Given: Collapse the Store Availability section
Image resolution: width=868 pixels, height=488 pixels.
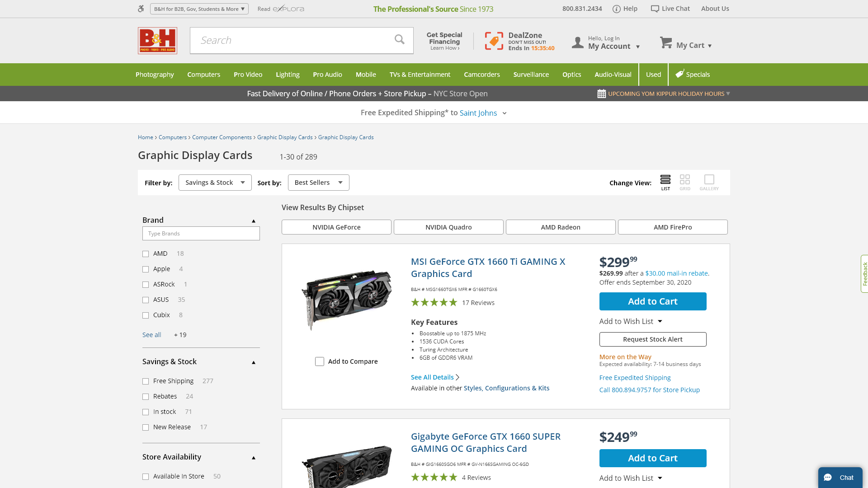Looking at the screenshot, I should [x=254, y=458].
